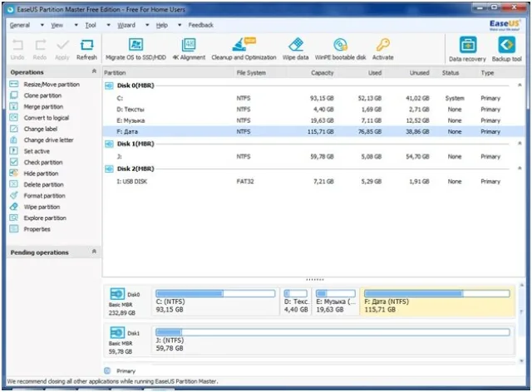Choose Clone partition operation
532x392 pixels.
42,96
